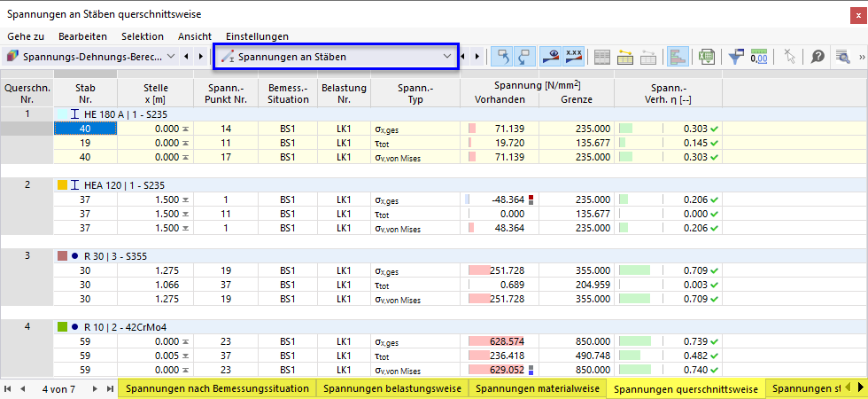Click the Belastung Nr. column header
868x399 pixels.
pyautogui.click(x=343, y=94)
